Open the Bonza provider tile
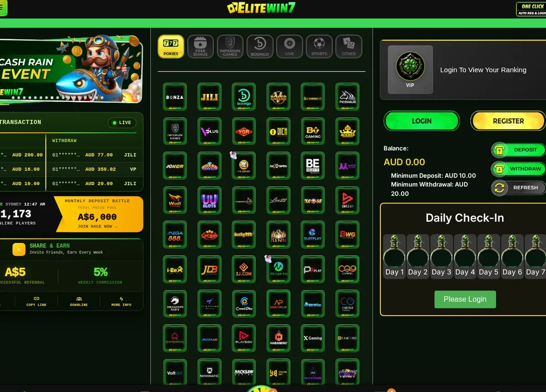The width and height of the screenshot is (546, 392). 175,96
